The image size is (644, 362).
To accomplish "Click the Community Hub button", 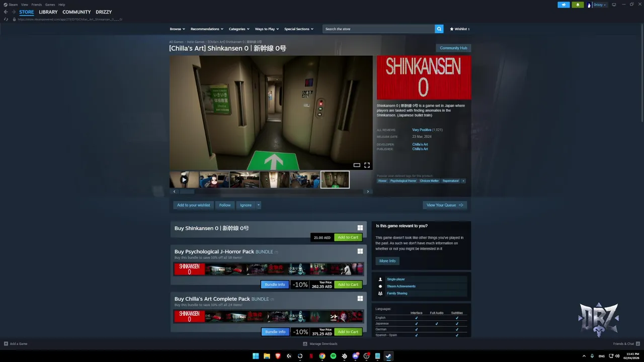I will [453, 48].
